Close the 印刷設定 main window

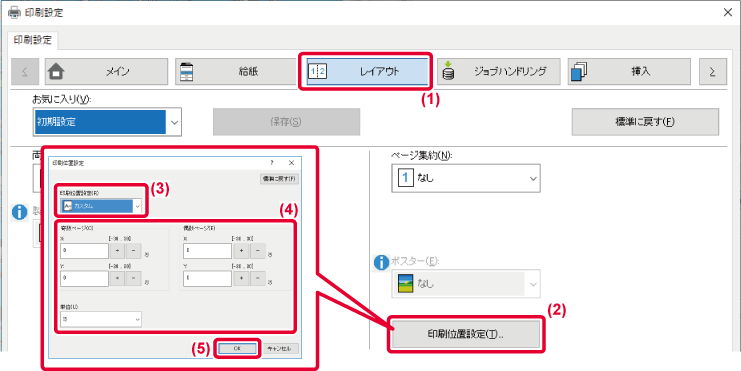point(728,13)
